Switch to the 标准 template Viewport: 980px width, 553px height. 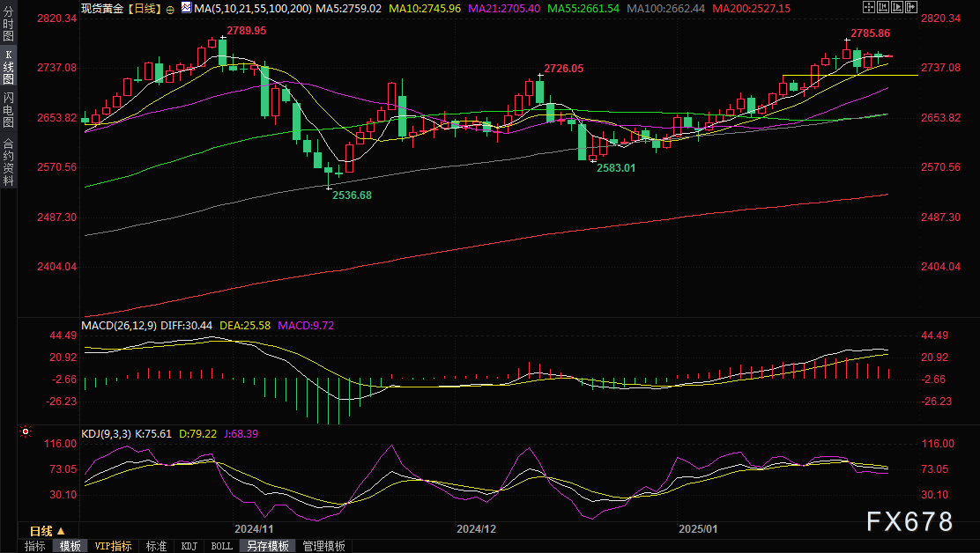coord(156,546)
